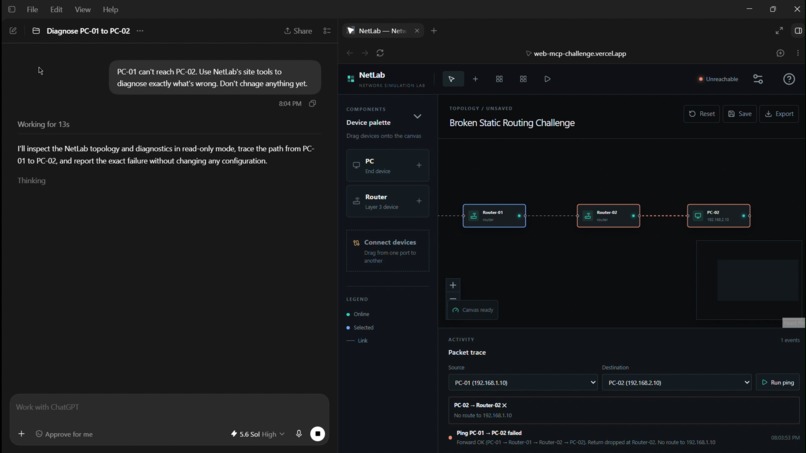The width and height of the screenshot is (806, 453).
Task: Go back in the embedded browser
Action: [350, 53]
